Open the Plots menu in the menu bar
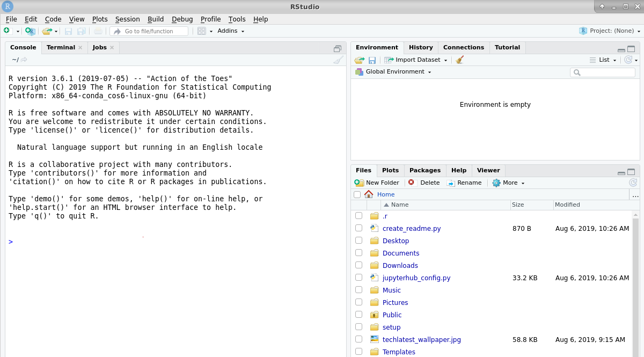Screen dimensions: 644x357 point(100,19)
